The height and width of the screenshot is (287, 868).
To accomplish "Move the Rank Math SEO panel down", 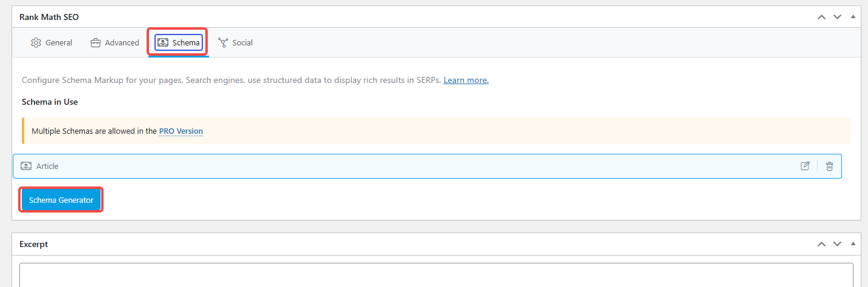I will tap(837, 17).
